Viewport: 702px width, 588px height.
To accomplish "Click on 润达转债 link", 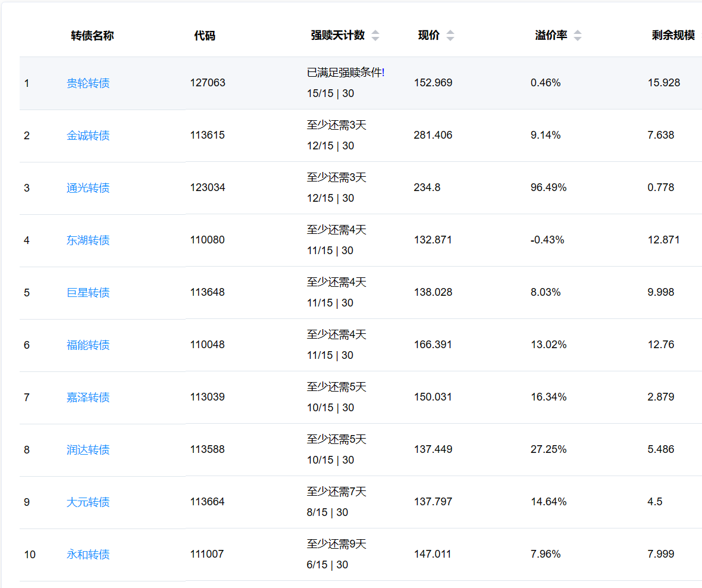I will [88, 450].
